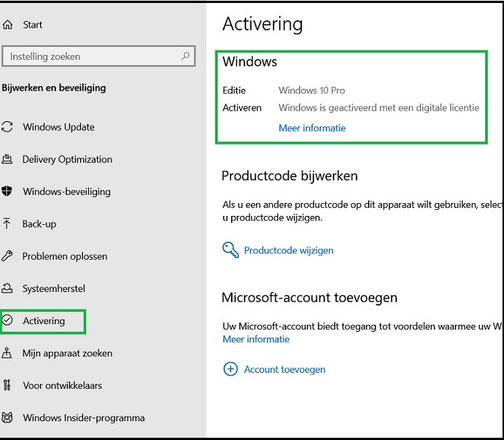Click the text 'Windows is geactiveerd met een digitale licentie'
Screen dimensions: 504x440
(379, 108)
